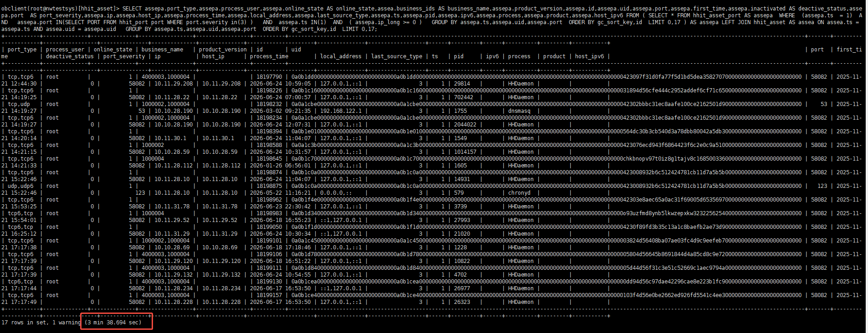Viewport: 868px width, 333px height.
Task: Click the last_source_type column header
Action: tap(397, 56)
